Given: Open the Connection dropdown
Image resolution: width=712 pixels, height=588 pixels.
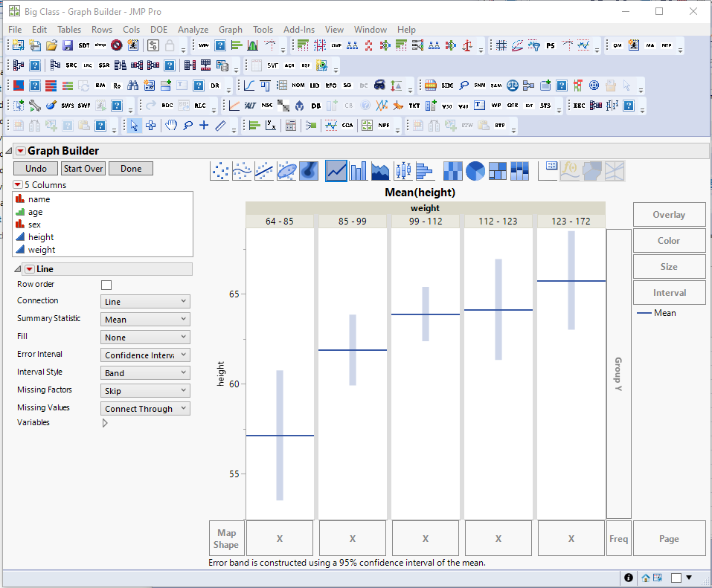Looking at the screenshot, I should [x=144, y=300].
